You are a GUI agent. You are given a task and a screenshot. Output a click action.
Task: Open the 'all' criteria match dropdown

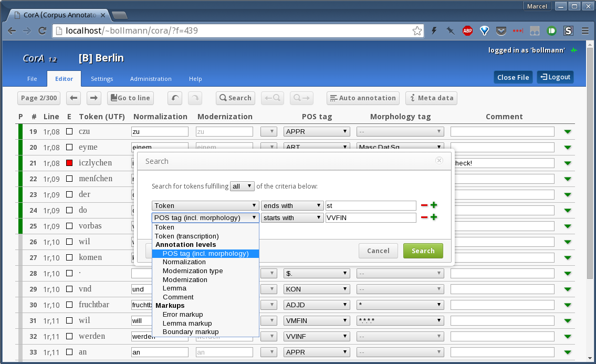point(242,186)
